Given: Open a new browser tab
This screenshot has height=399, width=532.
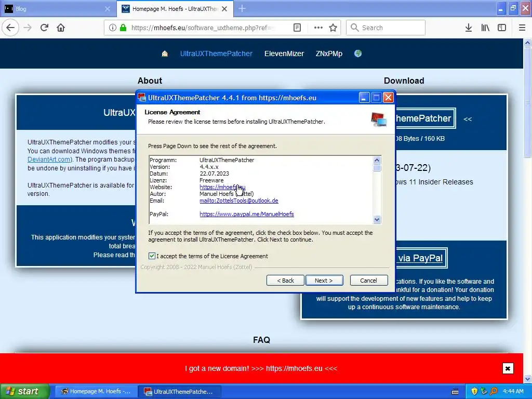Looking at the screenshot, I should point(242,9).
